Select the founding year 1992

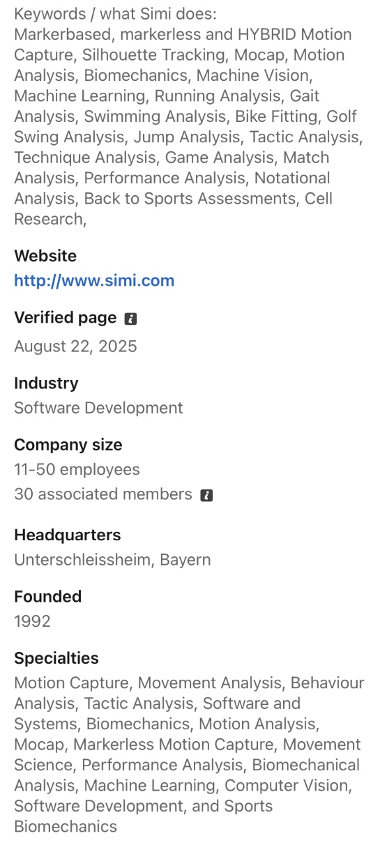[x=32, y=621]
